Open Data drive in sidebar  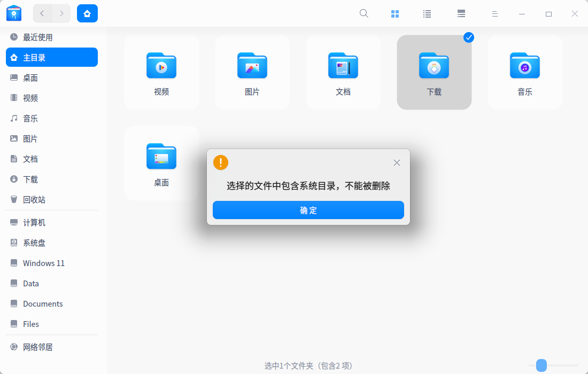point(52,283)
